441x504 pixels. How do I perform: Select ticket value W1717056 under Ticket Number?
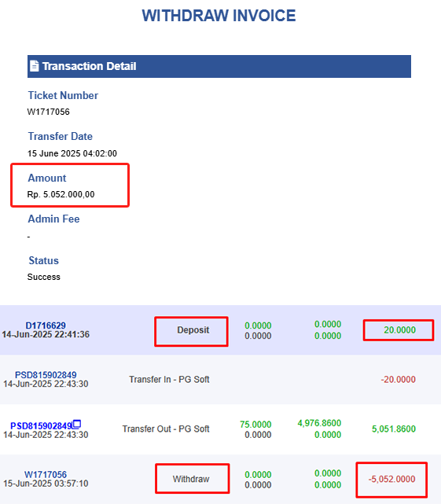[48, 112]
